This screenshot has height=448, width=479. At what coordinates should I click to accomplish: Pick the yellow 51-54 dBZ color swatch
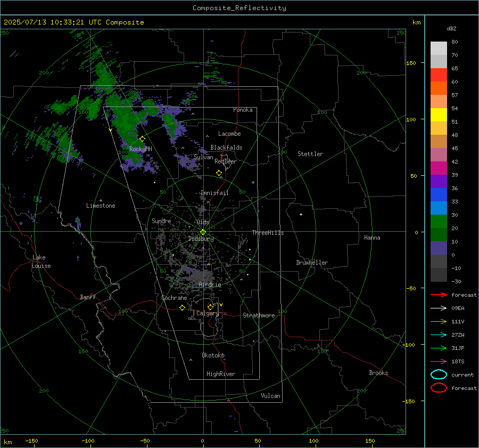tap(439, 115)
